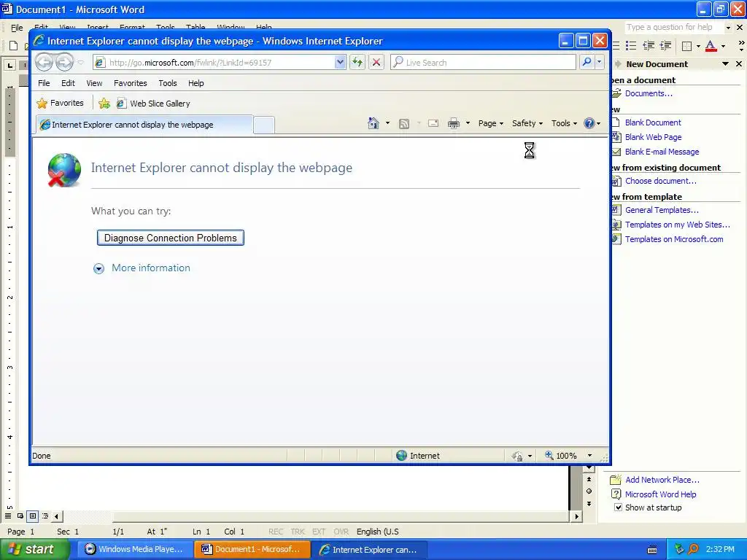
Task: Click the Word horizontal scrollbar right arrow
Action: [x=577, y=516]
